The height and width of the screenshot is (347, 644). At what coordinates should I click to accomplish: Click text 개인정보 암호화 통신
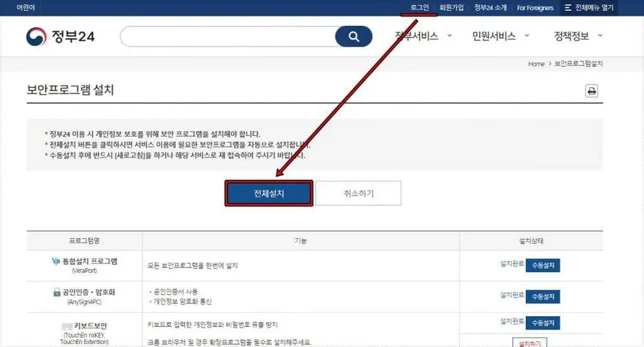click(x=182, y=301)
